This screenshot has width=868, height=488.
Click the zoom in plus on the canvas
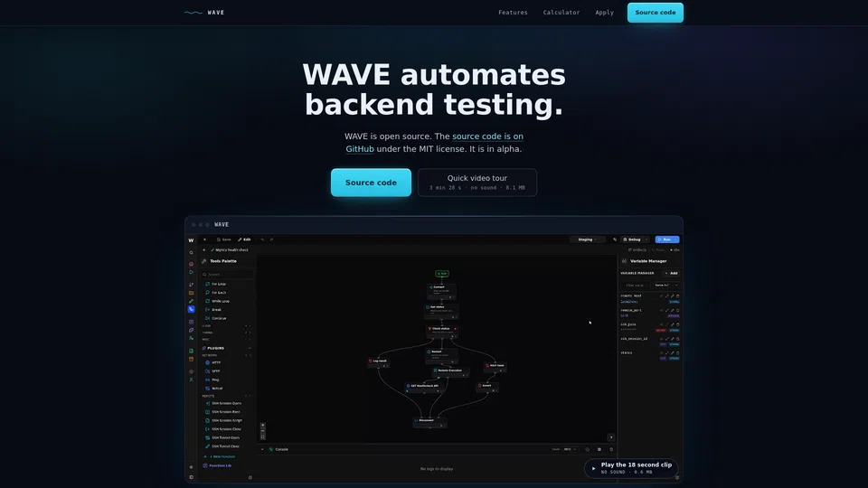(263, 426)
